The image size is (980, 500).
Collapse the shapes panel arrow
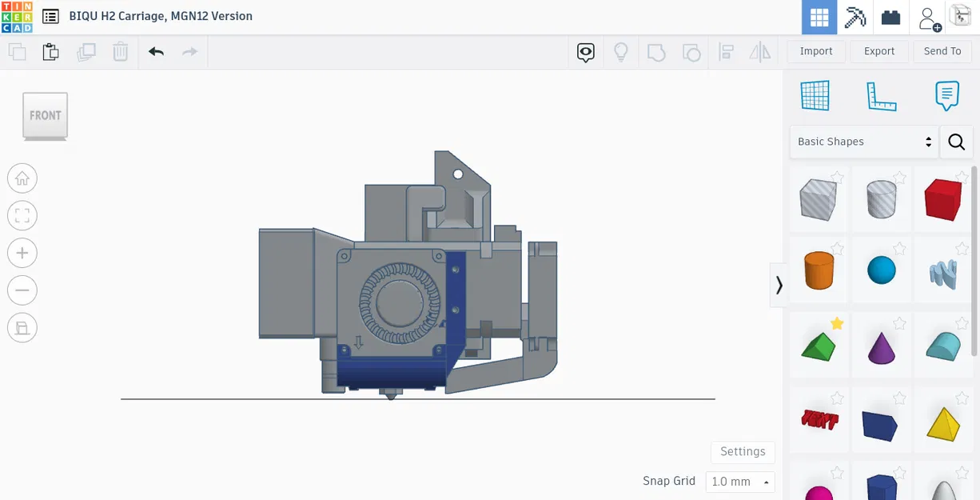[x=779, y=285]
